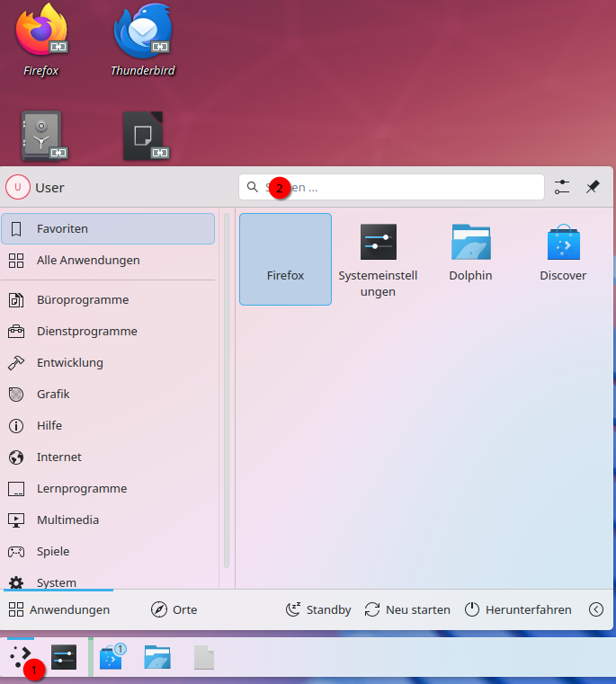Switch to the Anwendungen tab

pos(59,609)
